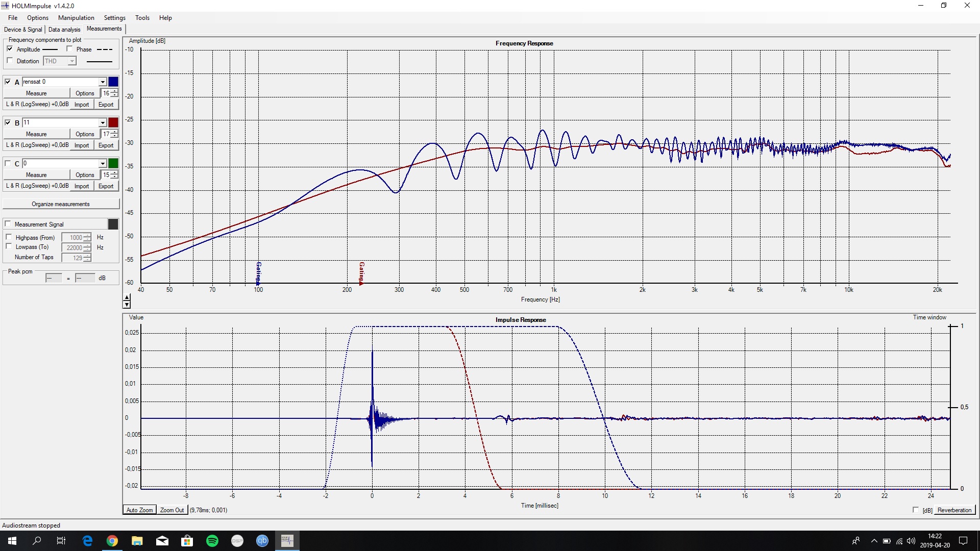Click Measurement Signal dark gray swatch
This screenshot has width=980, height=551.
pyautogui.click(x=113, y=224)
